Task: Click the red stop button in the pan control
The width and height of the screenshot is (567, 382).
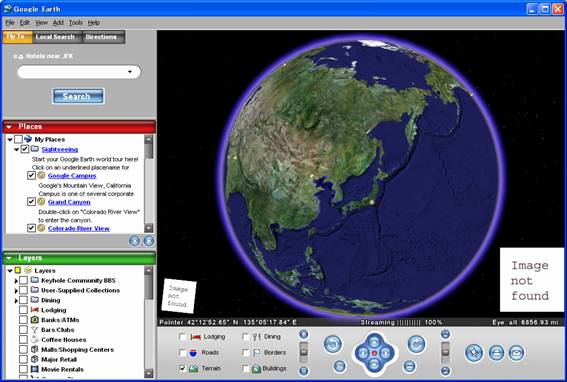Action: 374,353
